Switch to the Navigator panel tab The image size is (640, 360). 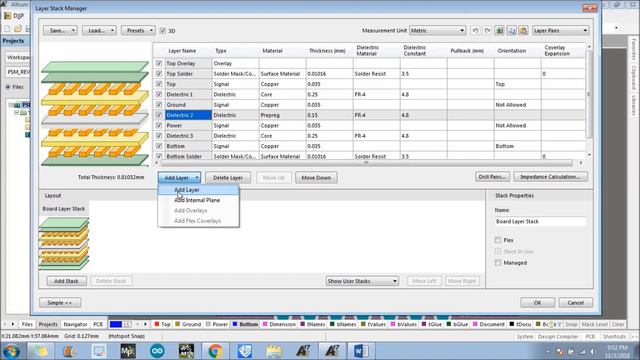76,324
